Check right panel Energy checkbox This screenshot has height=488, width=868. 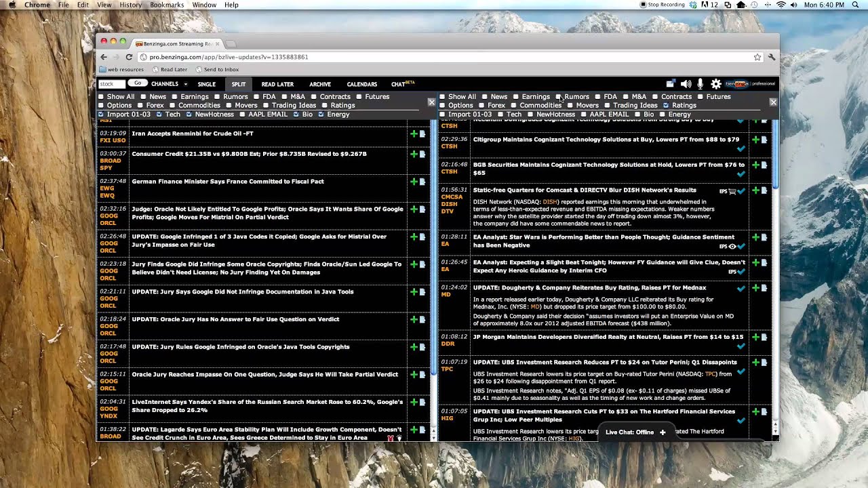(663, 115)
